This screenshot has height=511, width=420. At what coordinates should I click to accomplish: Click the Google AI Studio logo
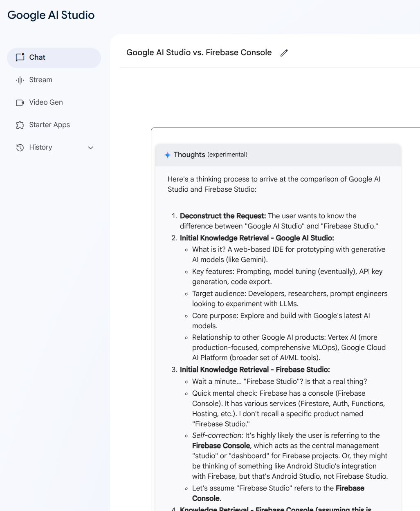(x=51, y=15)
